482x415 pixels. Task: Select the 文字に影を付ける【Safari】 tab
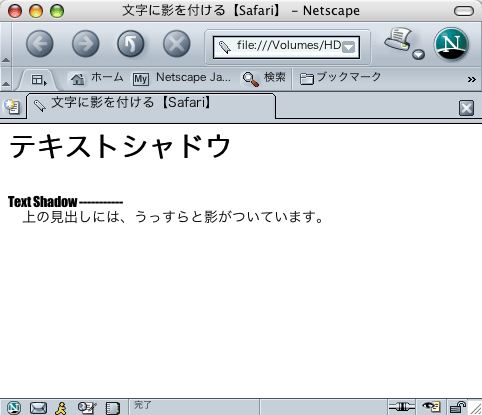click(x=151, y=105)
